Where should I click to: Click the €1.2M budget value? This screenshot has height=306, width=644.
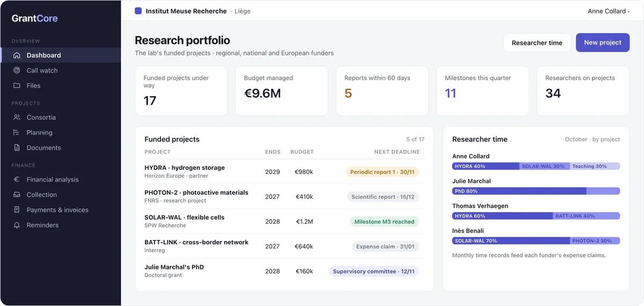click(304, 222)
